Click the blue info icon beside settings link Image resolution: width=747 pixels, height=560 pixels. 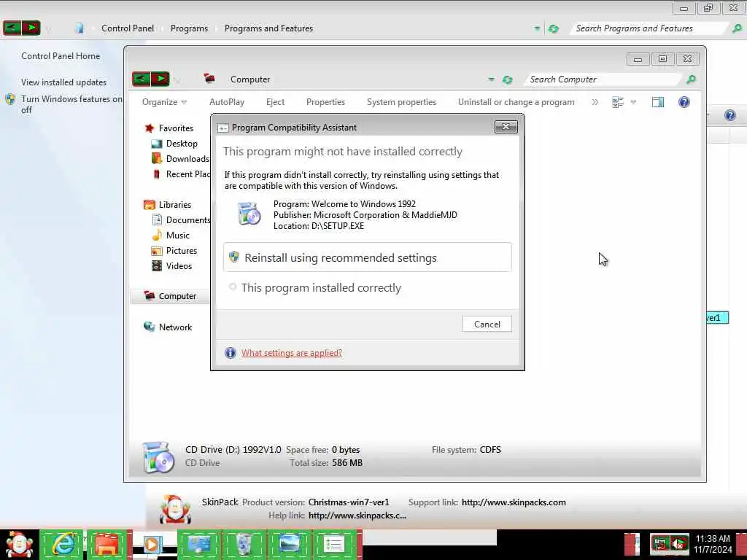tap(230, 353)
